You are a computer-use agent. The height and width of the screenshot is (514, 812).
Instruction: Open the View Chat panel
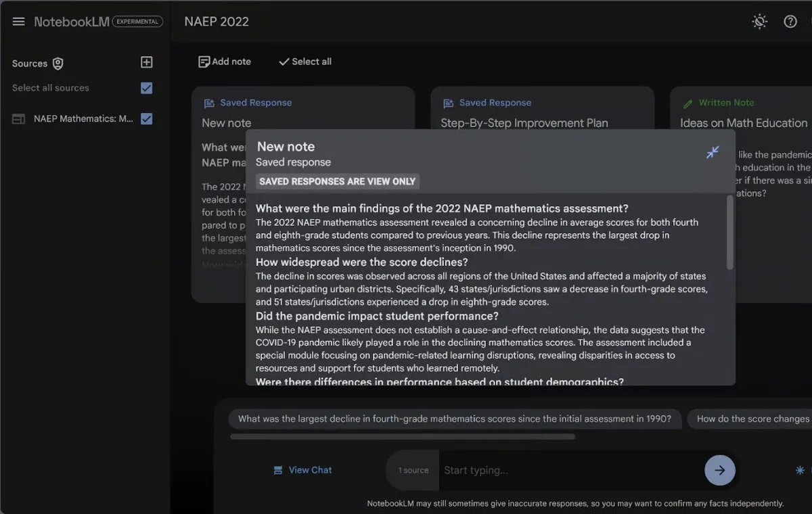point(302,470)
